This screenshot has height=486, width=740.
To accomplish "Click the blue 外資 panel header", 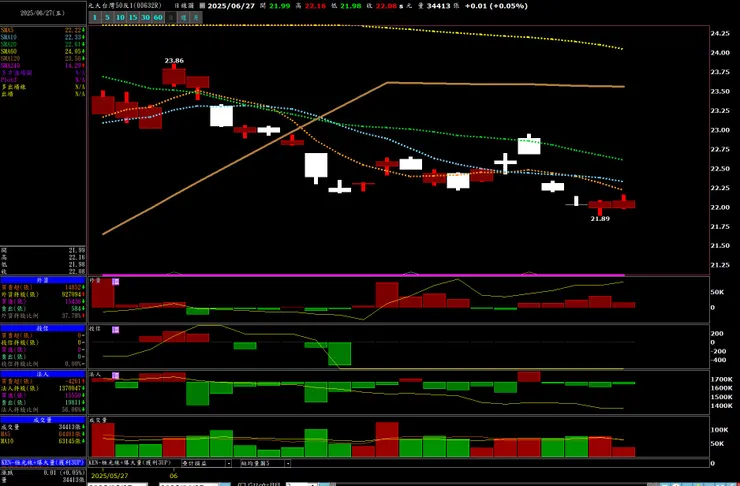I will tap(43, 280).
